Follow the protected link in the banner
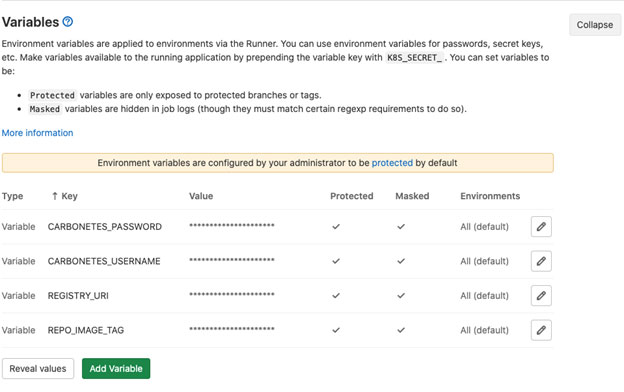 [x=392, y=163]
